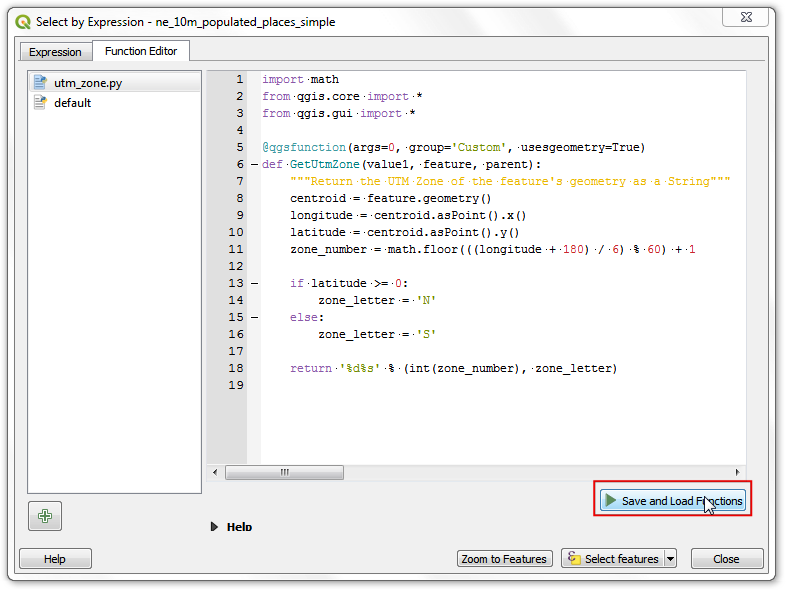Click the right arrow of horizontal scrollbar

pos(738,472)
